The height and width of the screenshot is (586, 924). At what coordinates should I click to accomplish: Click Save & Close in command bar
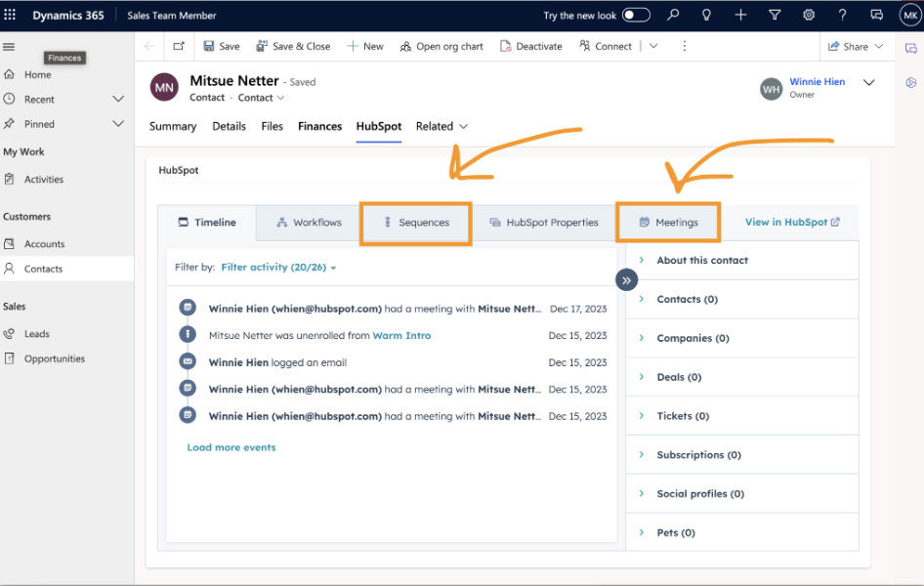coord(293,46)
